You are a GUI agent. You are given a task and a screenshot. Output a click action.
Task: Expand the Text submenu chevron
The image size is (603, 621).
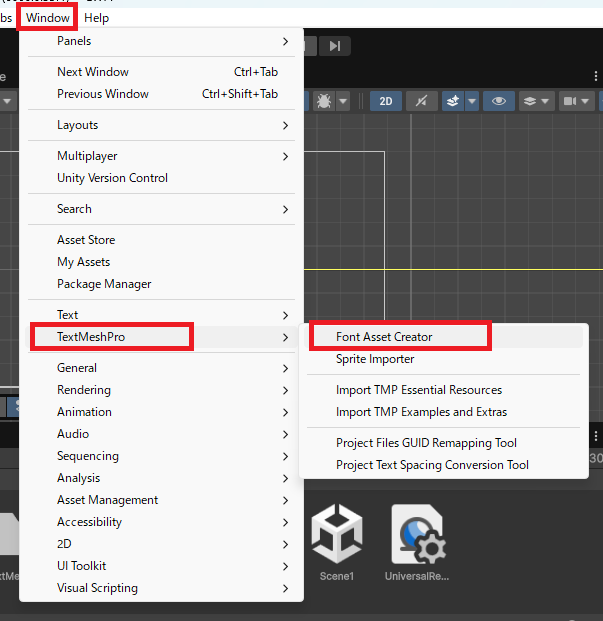pos(285,315)
